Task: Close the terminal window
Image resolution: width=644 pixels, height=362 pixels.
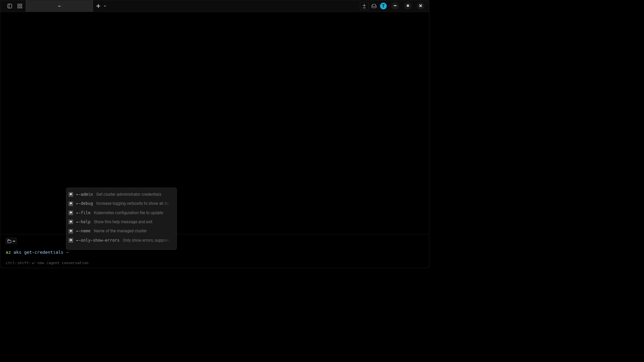Action: [x=421, y=6]
